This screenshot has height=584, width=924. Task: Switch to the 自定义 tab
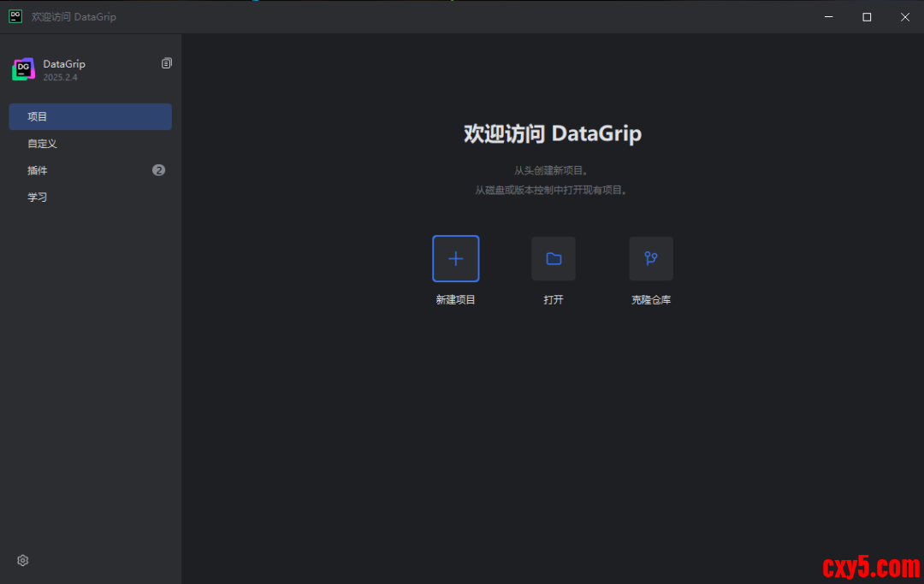click(42, 144)
